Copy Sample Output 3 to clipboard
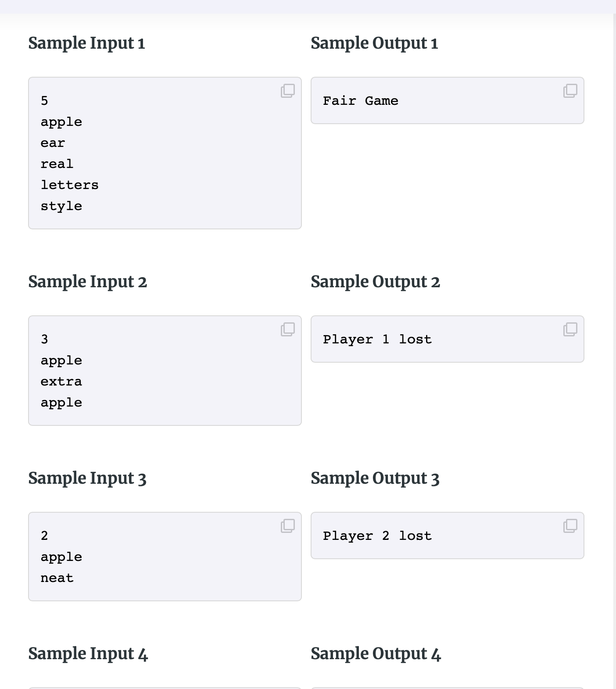The width and height of the screenshot is (616, 689). (570, 526)
